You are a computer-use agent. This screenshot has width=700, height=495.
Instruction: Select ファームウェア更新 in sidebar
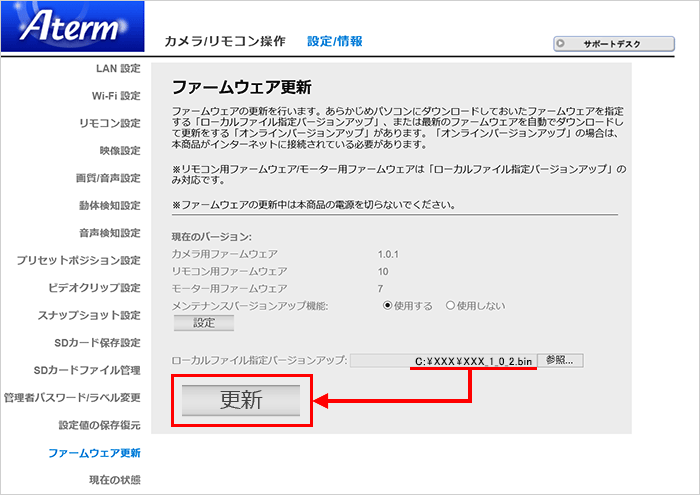[x=94, y=453]
